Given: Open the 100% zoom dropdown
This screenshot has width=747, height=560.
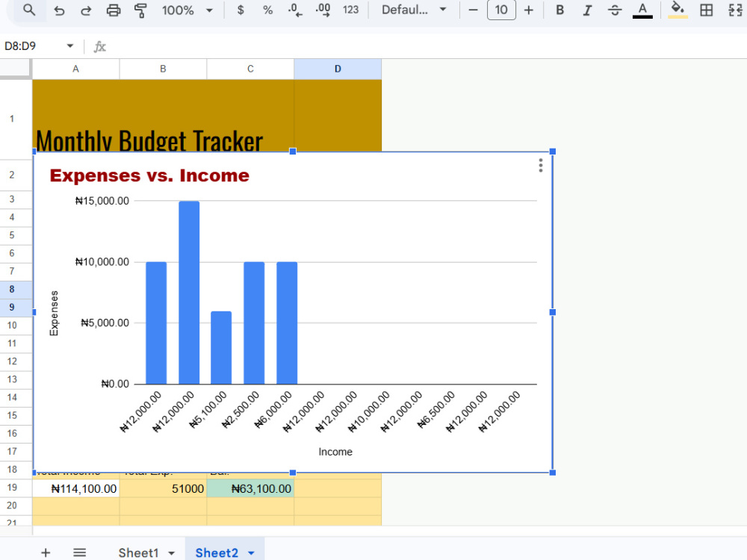Looking at the screenshot, I should (x=187, y=10).
